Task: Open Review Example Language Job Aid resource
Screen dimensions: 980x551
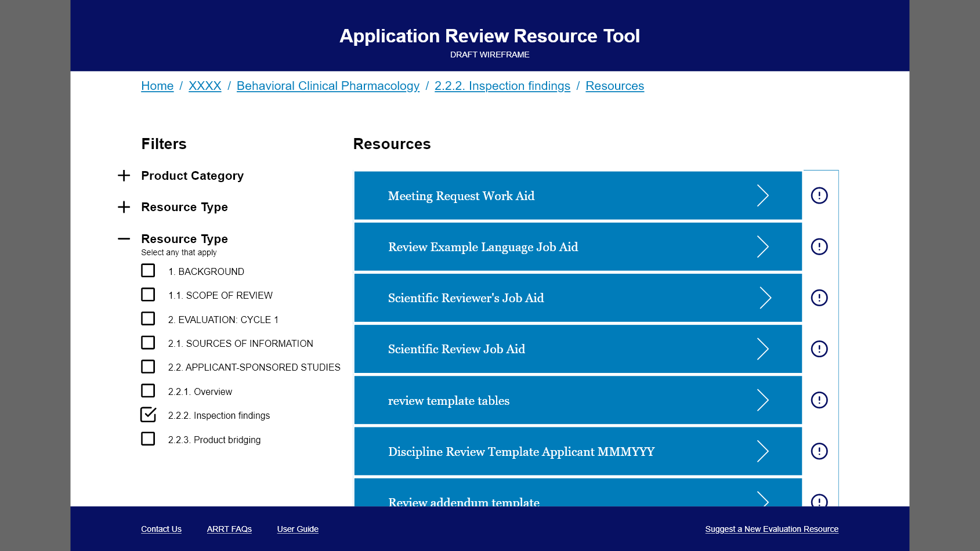Action: [x=578, y=246]
